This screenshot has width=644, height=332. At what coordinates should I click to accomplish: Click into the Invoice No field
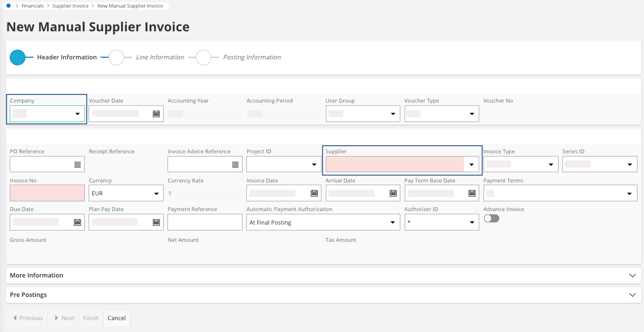point(47,193)
